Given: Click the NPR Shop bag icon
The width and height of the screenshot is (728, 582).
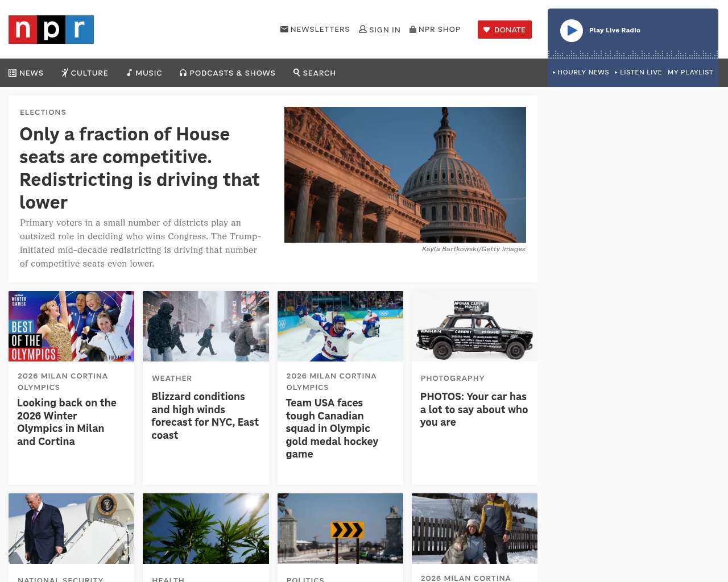Looking at the screenshot, I should pos(413,29).
